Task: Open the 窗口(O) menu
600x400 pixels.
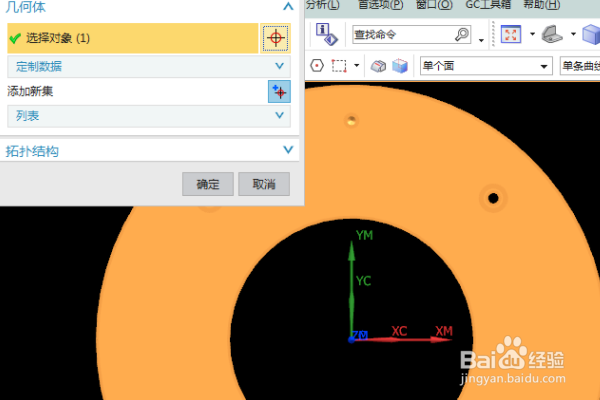Action: (434, 5)
